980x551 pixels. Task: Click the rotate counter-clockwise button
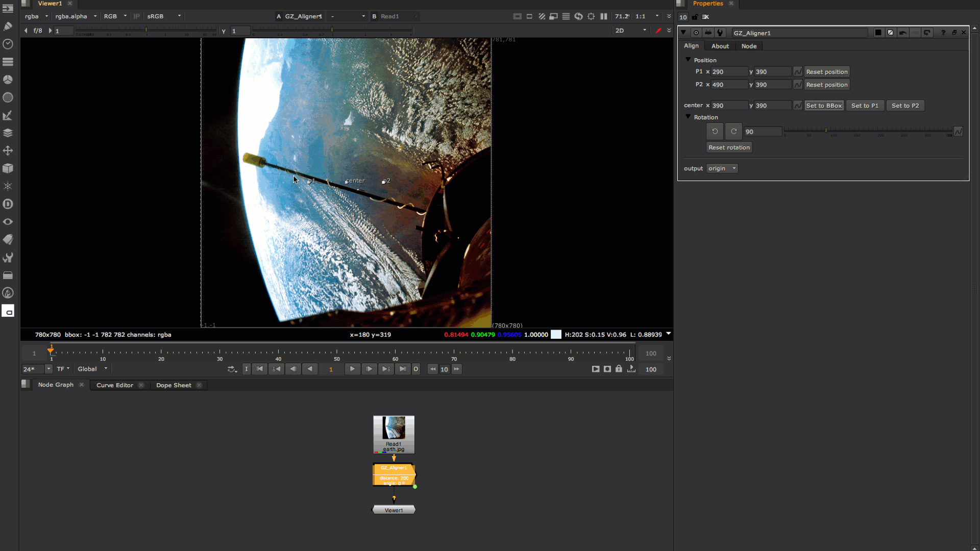pyautogui.click(x=715, y=132)
